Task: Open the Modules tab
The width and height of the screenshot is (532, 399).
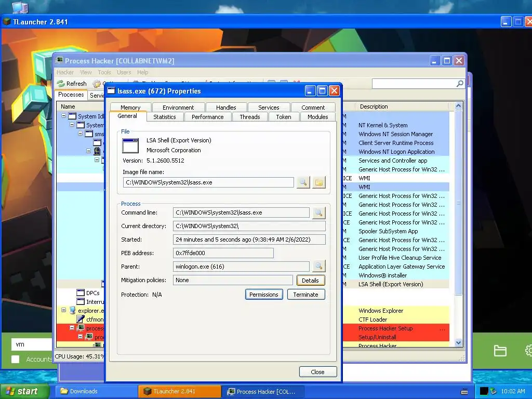Action: [x=317, y=117]
